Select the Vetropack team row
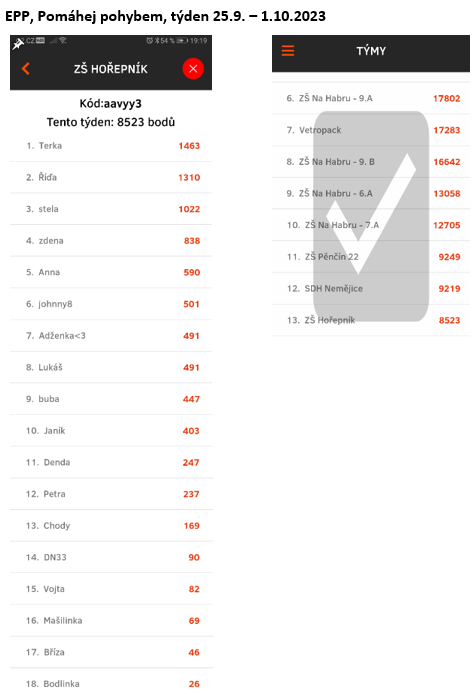476x698 pixels. 371,130
